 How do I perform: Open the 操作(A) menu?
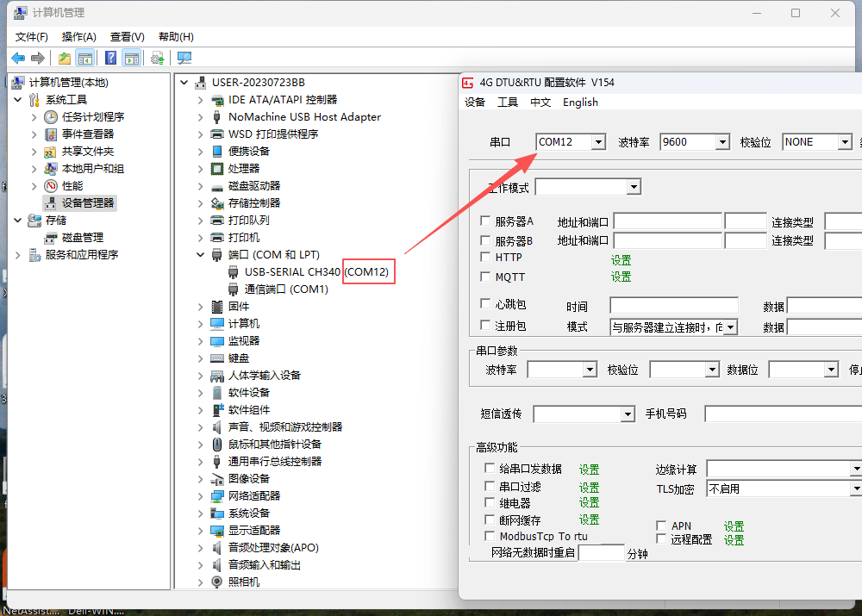point(78,36)
